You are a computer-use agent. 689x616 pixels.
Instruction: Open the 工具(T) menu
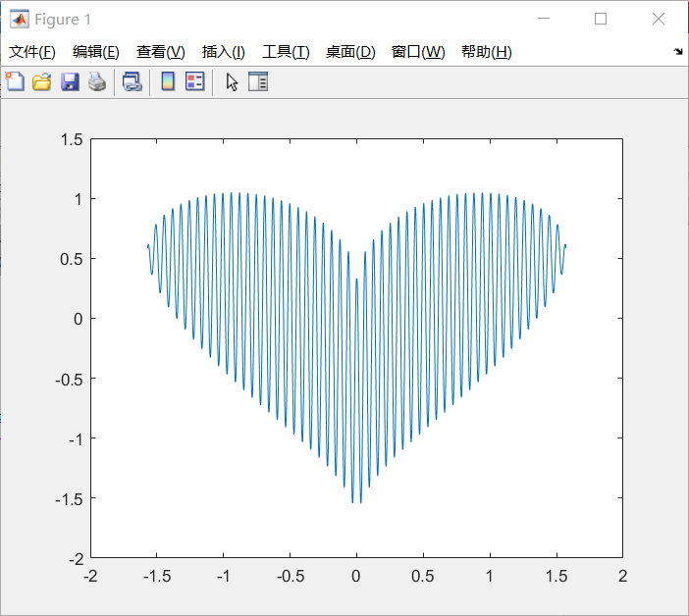pos(286,52)
